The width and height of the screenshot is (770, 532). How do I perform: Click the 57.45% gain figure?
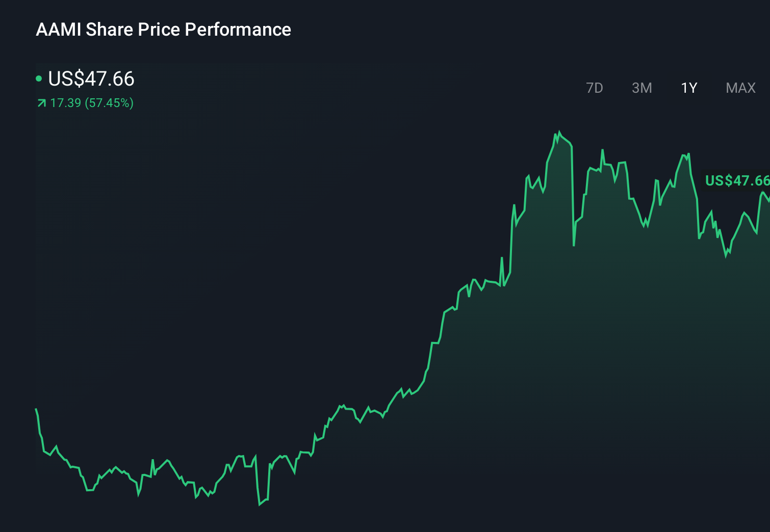pyautogui.click(x=109, y=103)
